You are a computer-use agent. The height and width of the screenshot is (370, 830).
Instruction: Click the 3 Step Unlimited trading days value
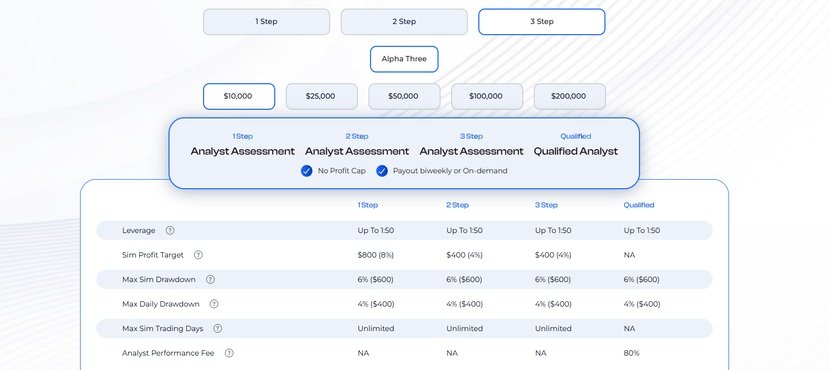coord(553,329)
